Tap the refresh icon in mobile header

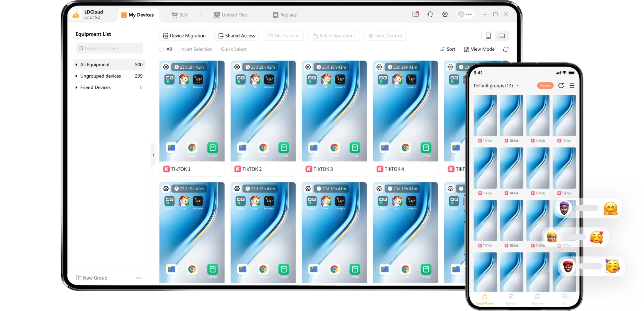coord(561,86)
